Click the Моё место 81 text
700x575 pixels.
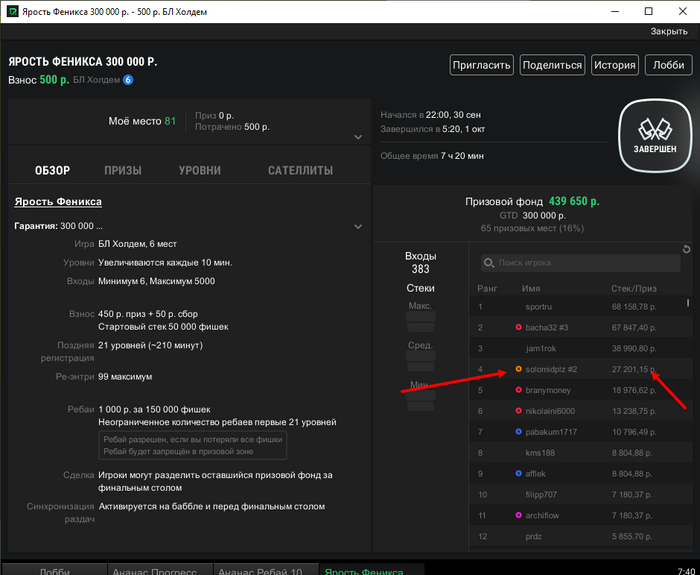click(142, 121)
